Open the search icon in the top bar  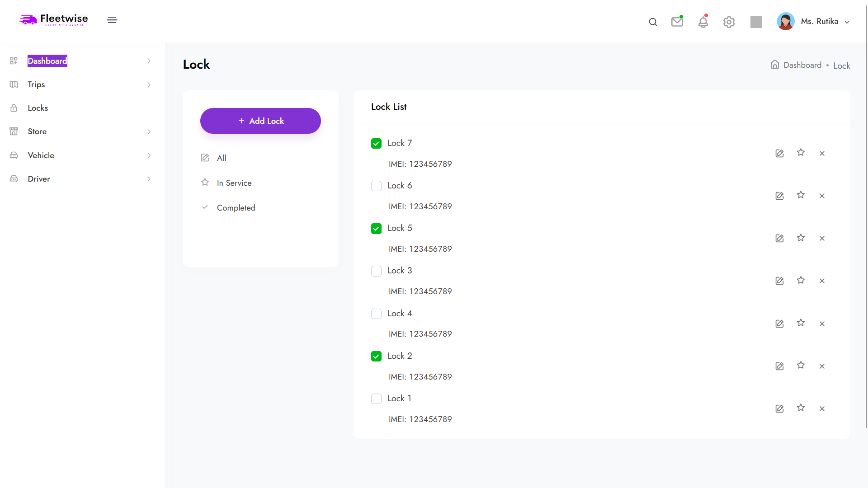[x=653, y=22]
